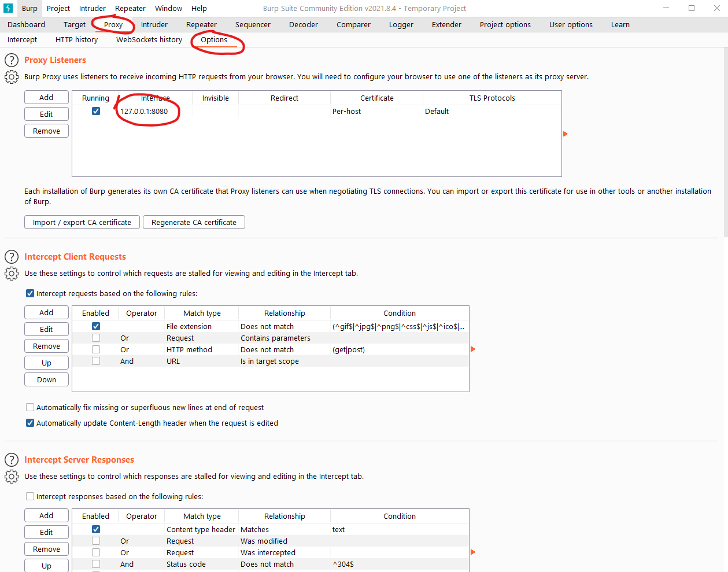The width and height of the screenshot is (728, 572).
Task: Open help for Intercept Client Requests
Action: pos(12,257)
